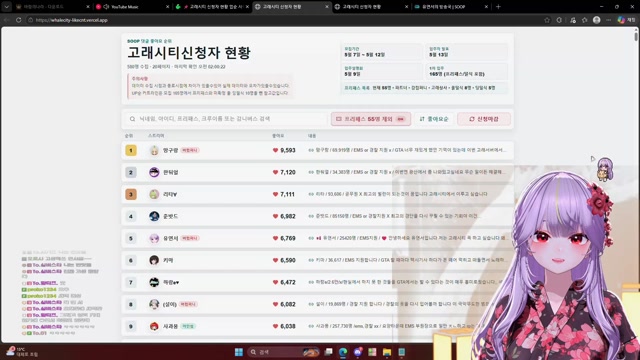Open the rank 9 streamer avatar
This screenshot has width=640, height=360.
(154, 327)
